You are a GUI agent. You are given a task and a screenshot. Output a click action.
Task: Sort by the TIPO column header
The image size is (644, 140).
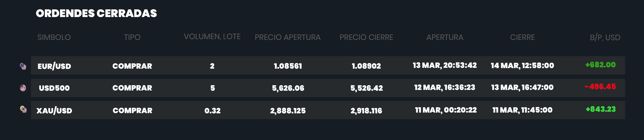132,37
